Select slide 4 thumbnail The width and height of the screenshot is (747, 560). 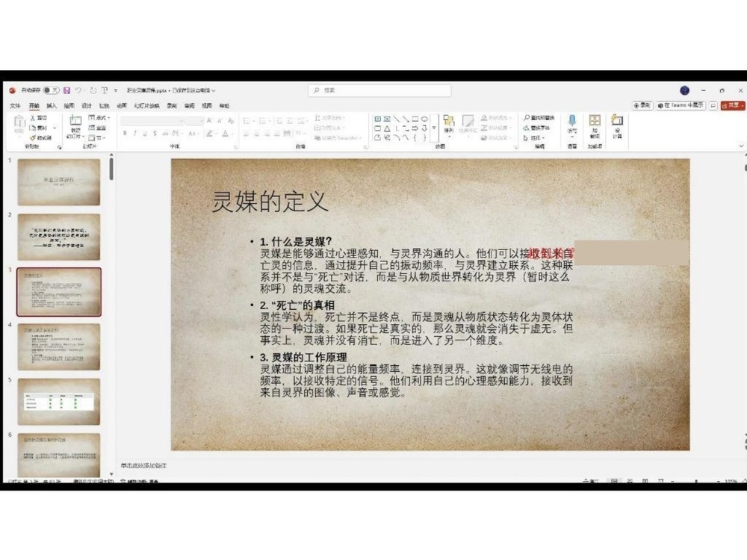pyautogui.click(x=58, y=346)
